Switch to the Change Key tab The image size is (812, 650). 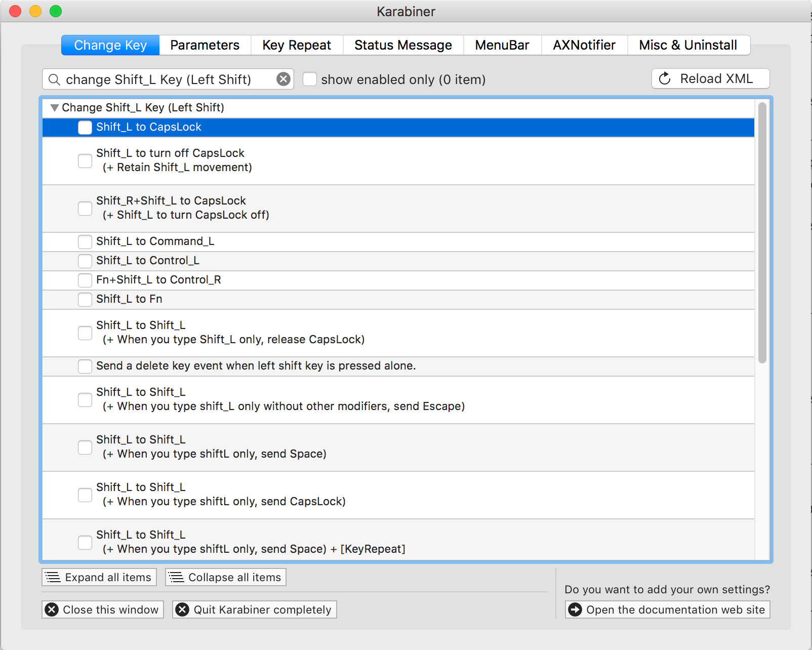click(110, 45)
